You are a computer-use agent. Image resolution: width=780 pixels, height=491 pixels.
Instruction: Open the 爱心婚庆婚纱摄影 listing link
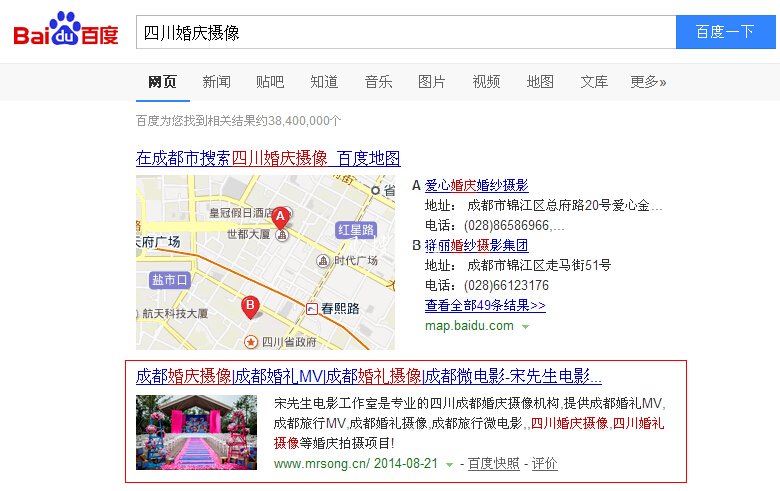point(476,186)
